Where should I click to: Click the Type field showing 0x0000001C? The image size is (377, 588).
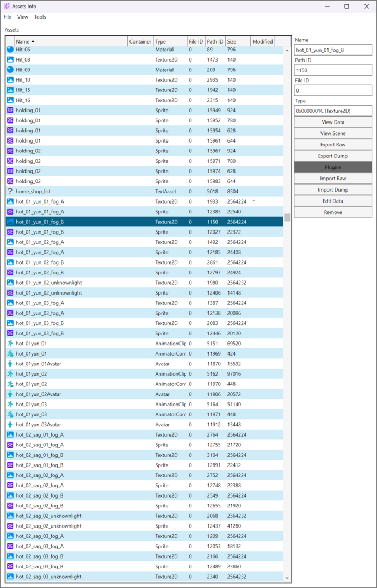point(333,111)
